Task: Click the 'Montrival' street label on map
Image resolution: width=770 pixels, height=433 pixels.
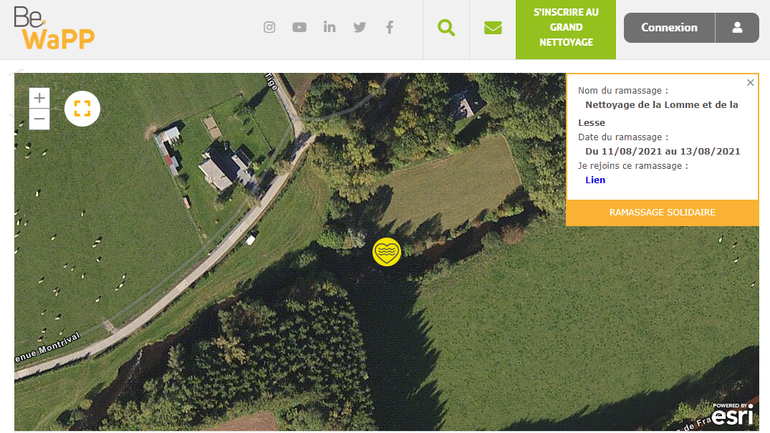Action: (59, 344)
